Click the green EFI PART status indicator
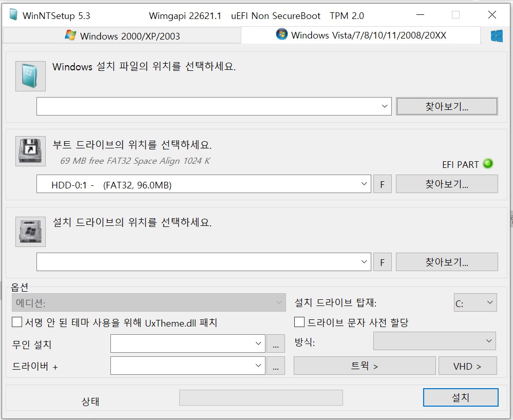 click(x=488, y=163)
